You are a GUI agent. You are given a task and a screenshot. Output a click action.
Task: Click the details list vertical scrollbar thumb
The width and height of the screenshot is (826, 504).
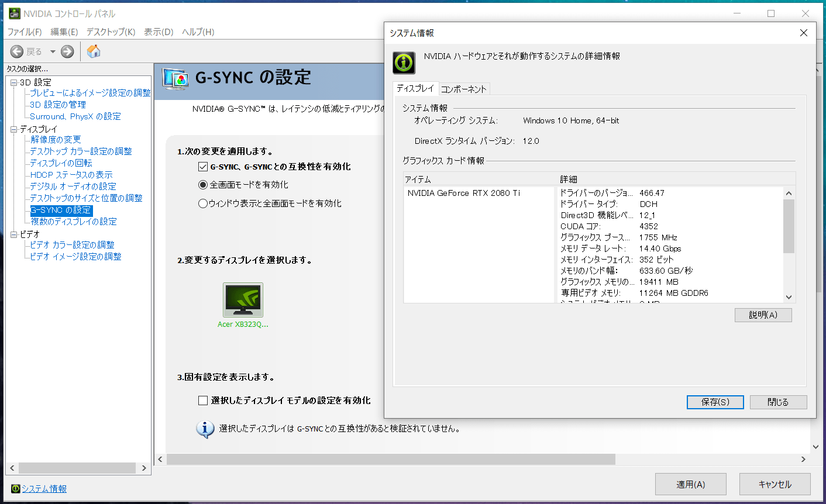pos(789,226)
